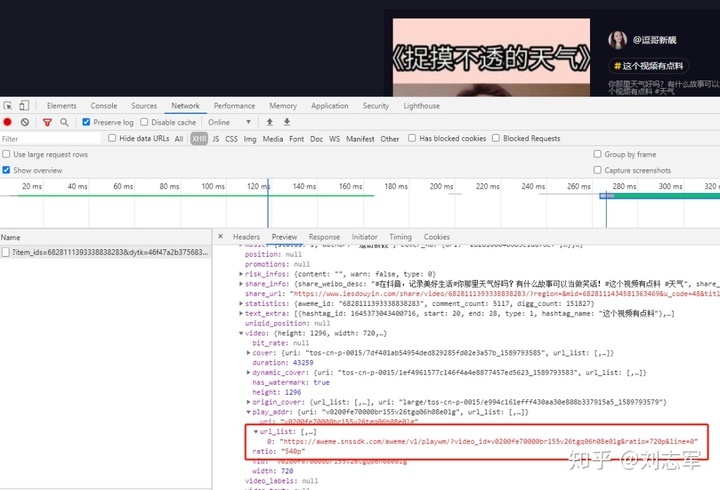Switch to the Console tab
The width and height of the screenshot is (720, 490).
click(x=104, y=106)
